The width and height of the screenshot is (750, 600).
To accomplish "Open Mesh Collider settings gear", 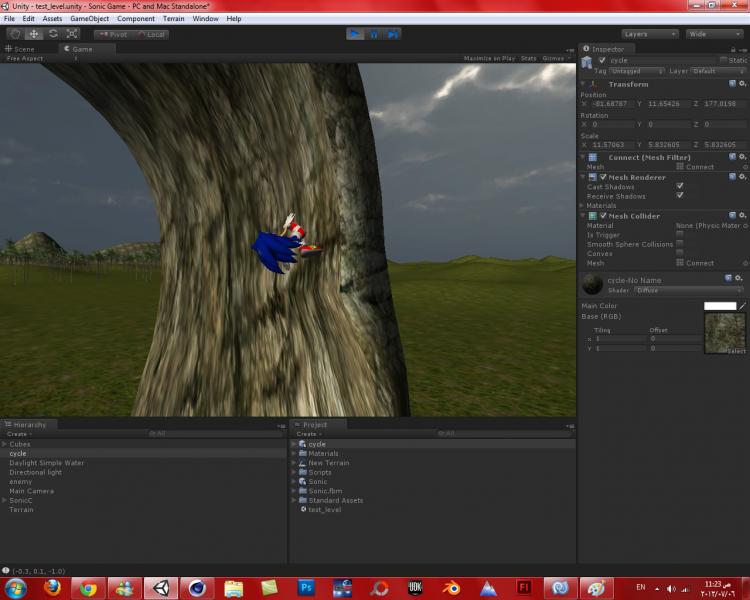I will click(742, 215).
